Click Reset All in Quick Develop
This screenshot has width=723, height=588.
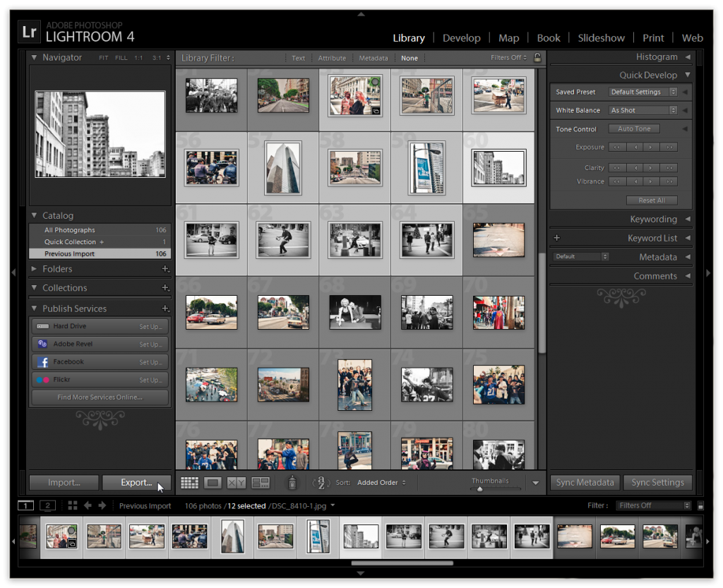tap(652, 200)
